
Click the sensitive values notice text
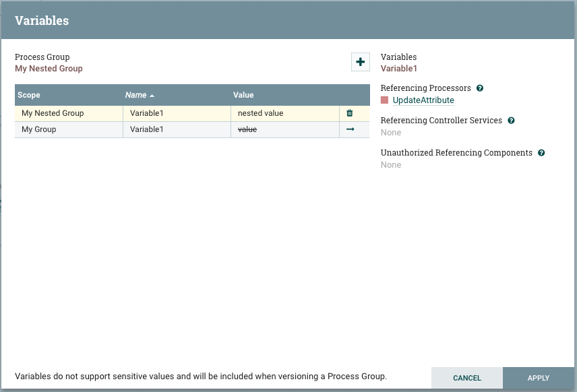(x=201, y=377)
